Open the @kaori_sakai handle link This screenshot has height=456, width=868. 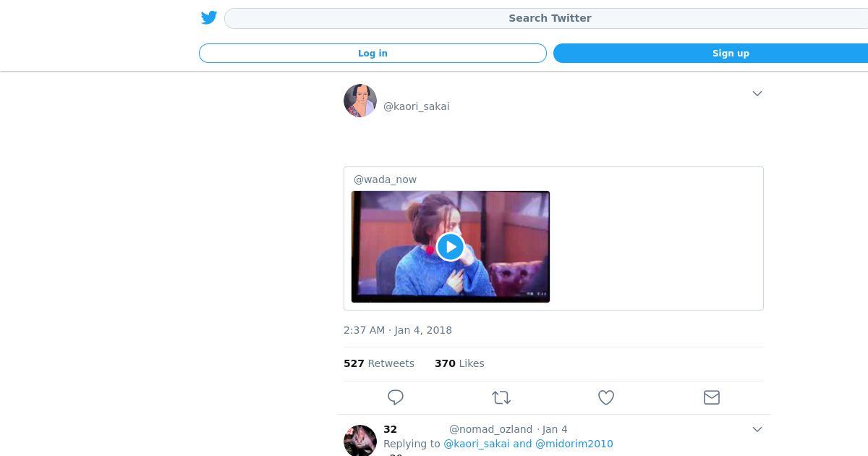pos(416,106)
